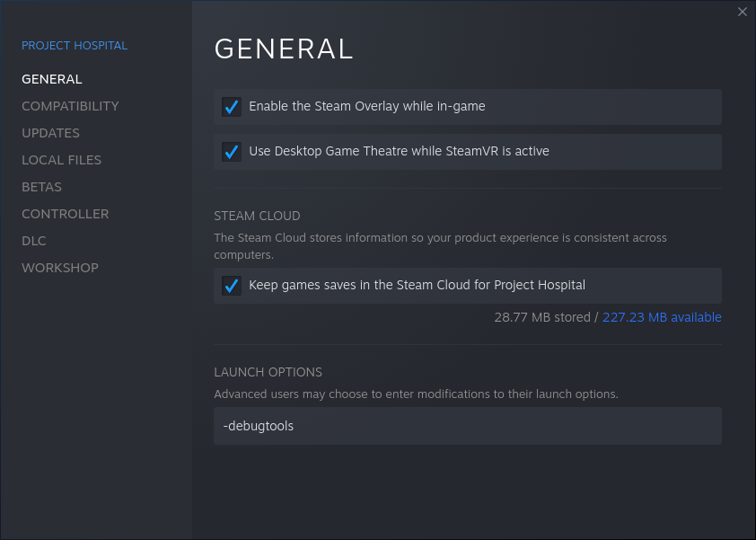Go to Local Files section
This screenshot has height=540, width=756.
pyautogui.click(x=61, y=160)
